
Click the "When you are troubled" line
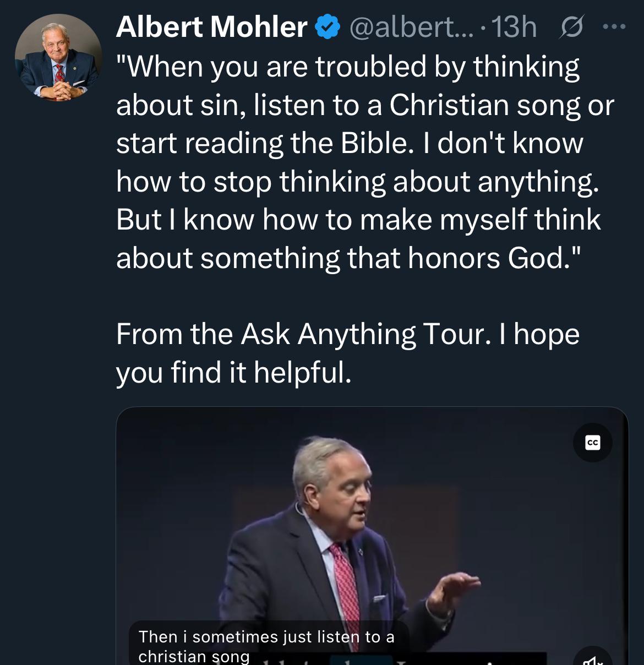347,67
